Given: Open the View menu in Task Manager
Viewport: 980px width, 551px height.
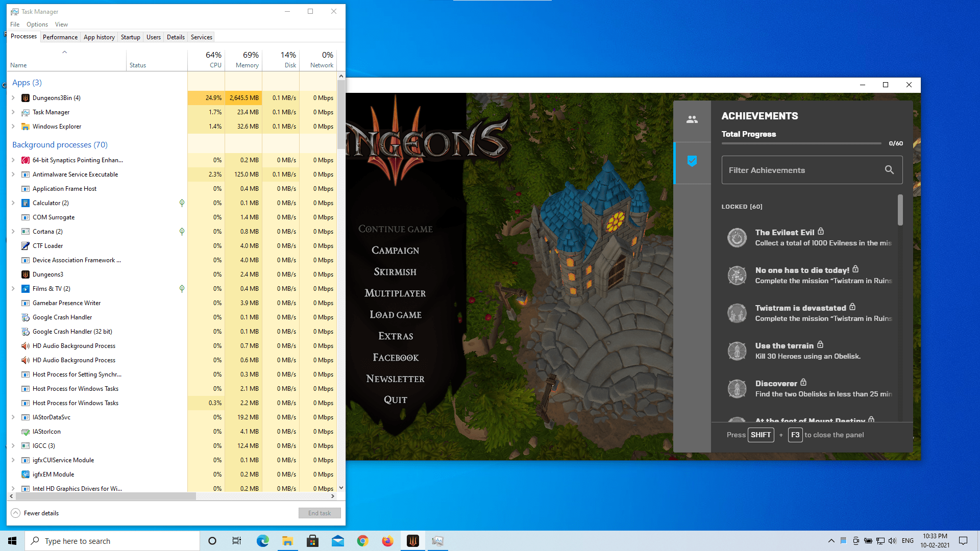Looking at the screenshot, I should [61, 24].
